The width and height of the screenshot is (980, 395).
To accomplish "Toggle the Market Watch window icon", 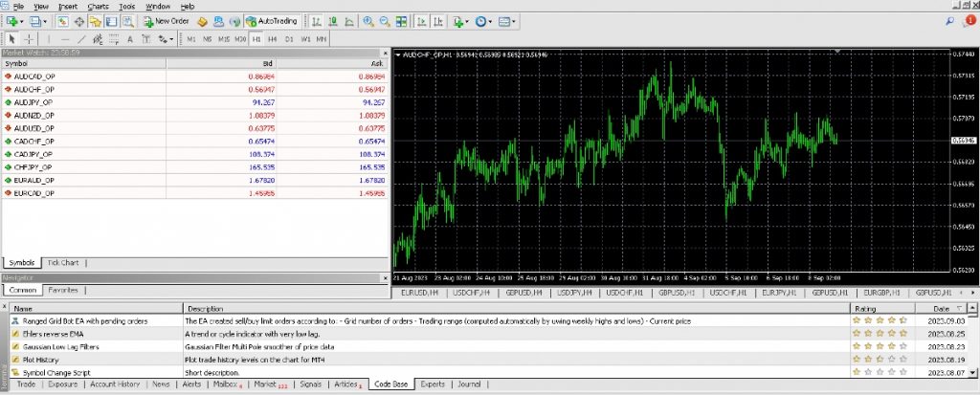I will pyautogui.click(x=63, y=21).
